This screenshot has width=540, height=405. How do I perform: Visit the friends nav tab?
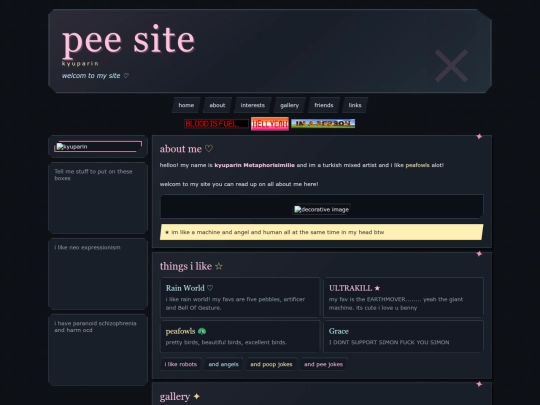[324, 105]
